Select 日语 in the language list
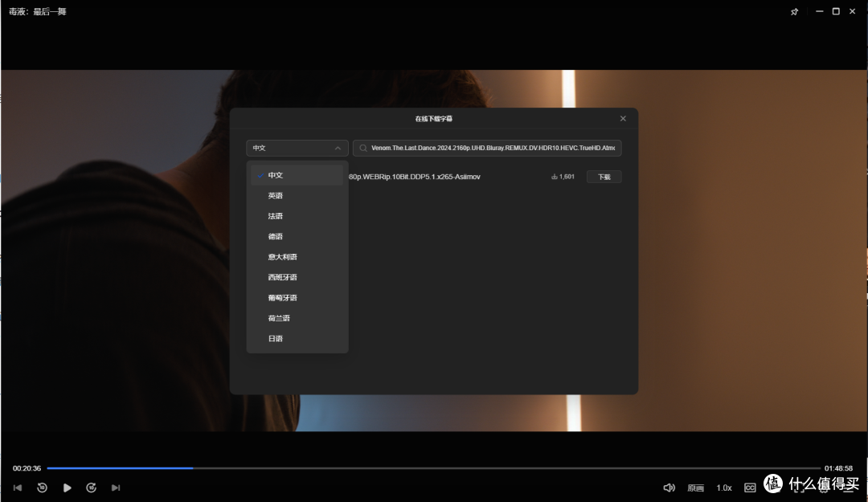 click(297, 339)
